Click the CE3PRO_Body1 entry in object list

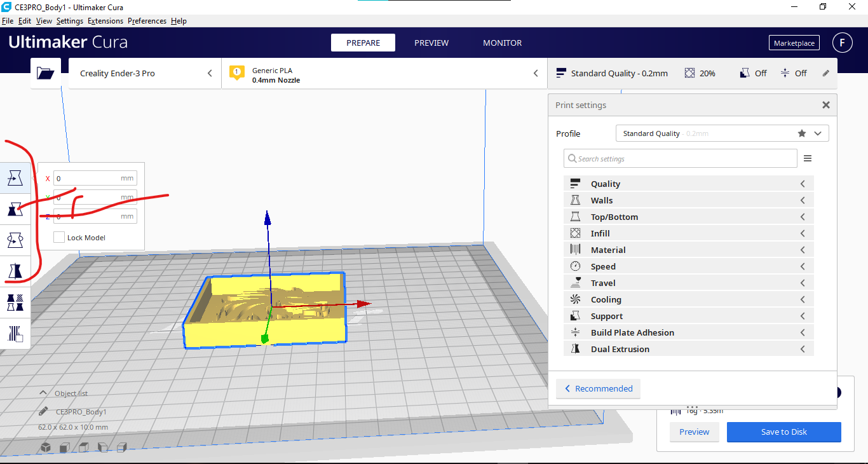pos(81,412)
